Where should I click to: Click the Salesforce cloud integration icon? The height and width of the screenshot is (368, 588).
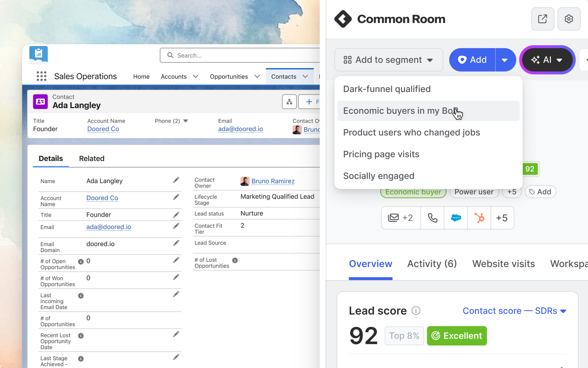click(456, 218)
